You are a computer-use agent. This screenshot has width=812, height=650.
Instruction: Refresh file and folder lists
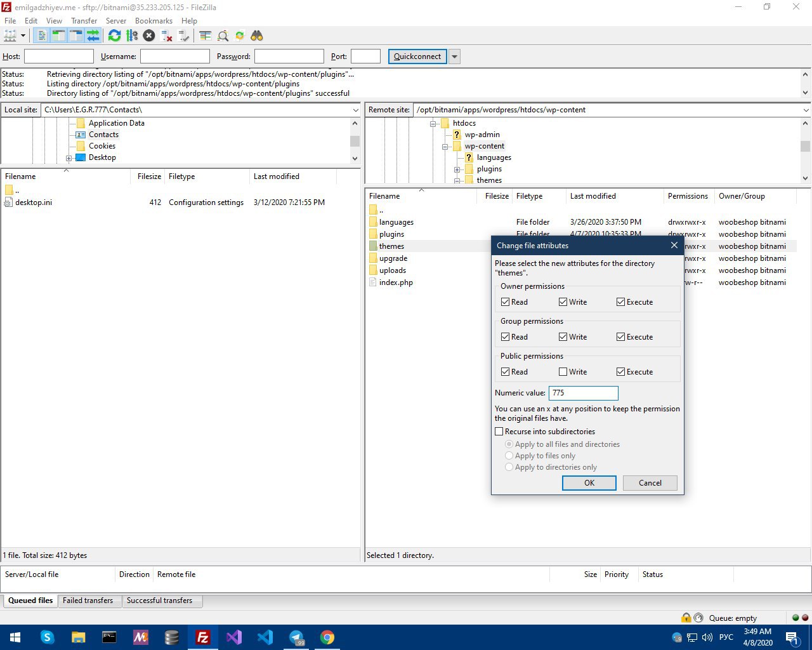(x=114, y=36)
